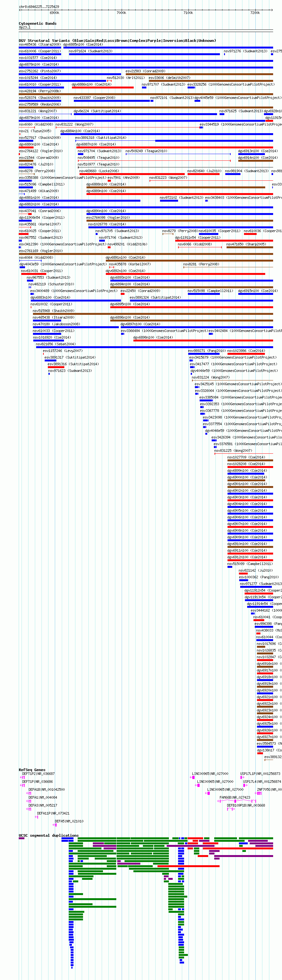Select variant esv2764122 (Vogler2010)
Viewport: 282px width, 980px height.
(41, 151)
